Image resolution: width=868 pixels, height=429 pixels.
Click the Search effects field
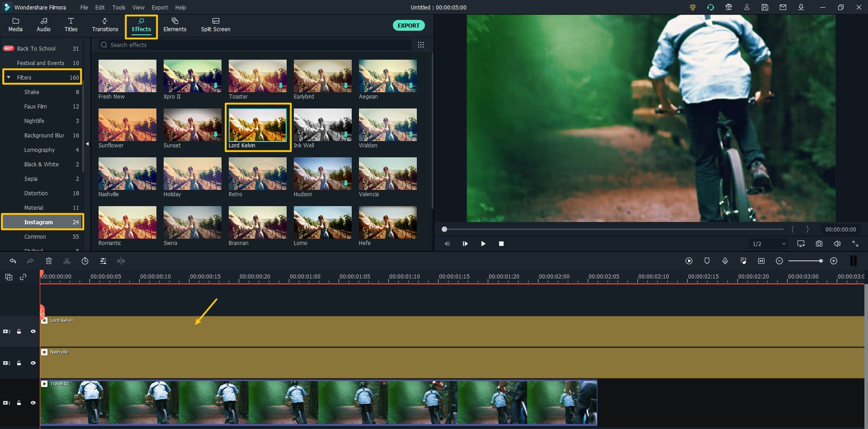click(255, 45)
